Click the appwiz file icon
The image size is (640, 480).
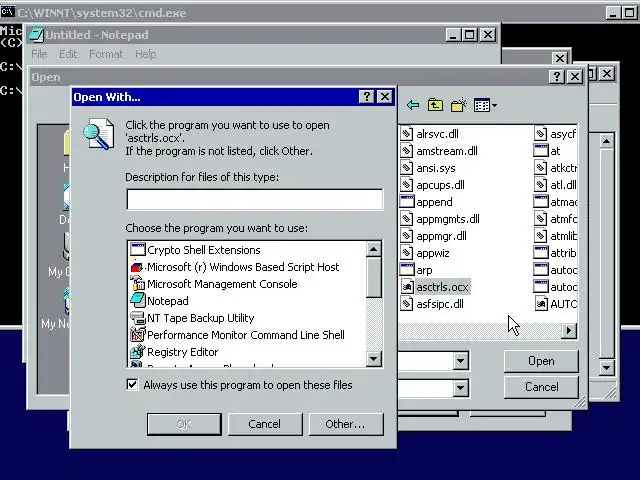pyautogui.click(x=406, y=253)
